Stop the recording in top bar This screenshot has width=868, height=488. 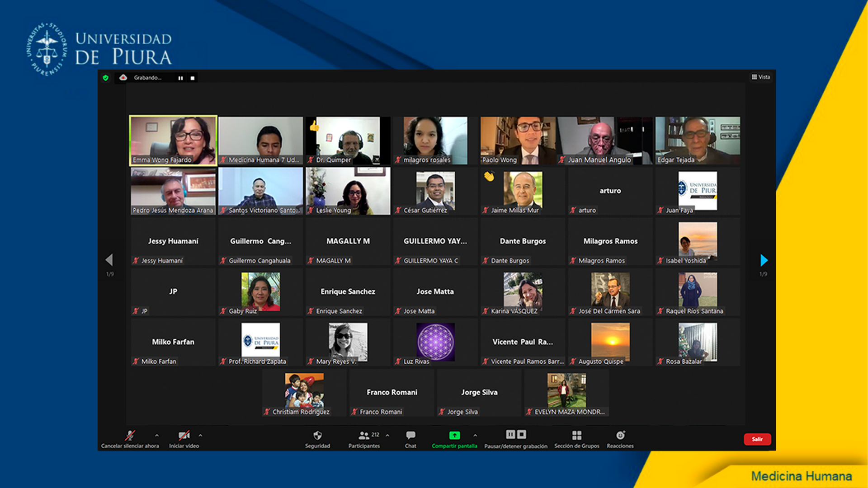click(193, 78)
